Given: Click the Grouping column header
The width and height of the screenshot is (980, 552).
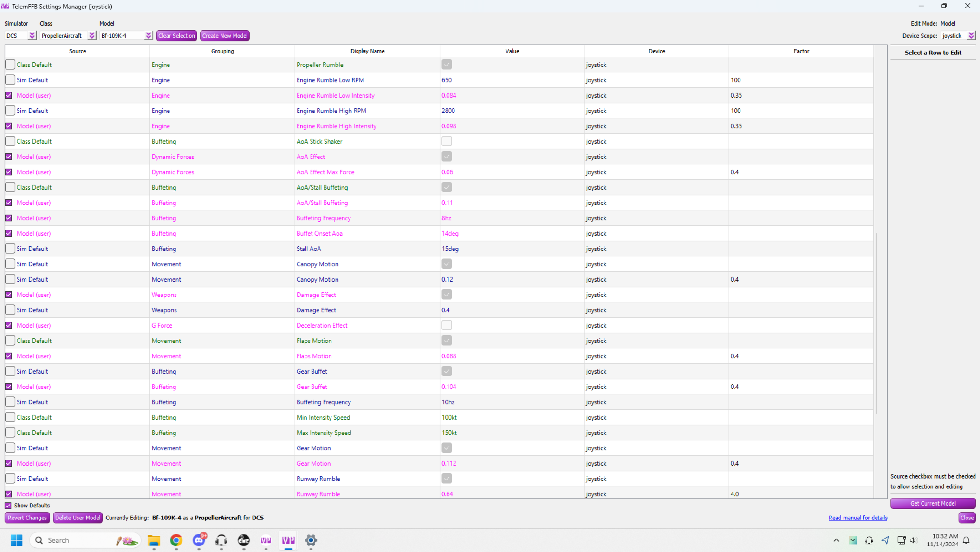Looking at the screenshot, I should [222, 51].
